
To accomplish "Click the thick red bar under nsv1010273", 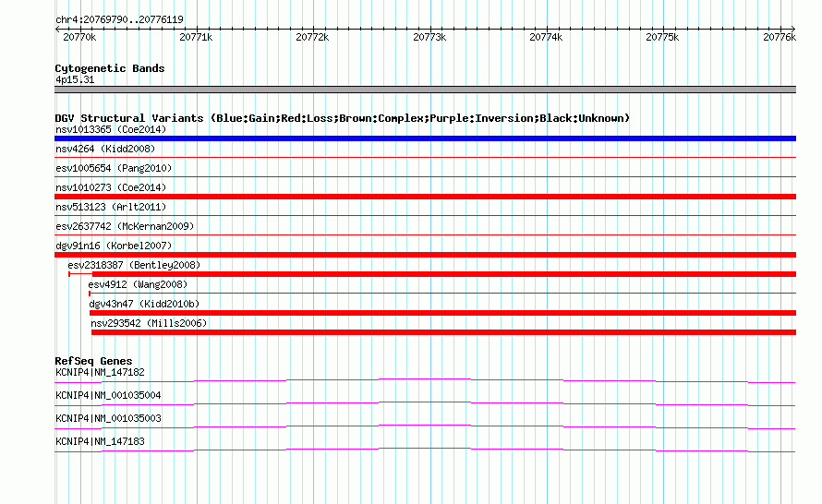I will click(x=425, y=197).
